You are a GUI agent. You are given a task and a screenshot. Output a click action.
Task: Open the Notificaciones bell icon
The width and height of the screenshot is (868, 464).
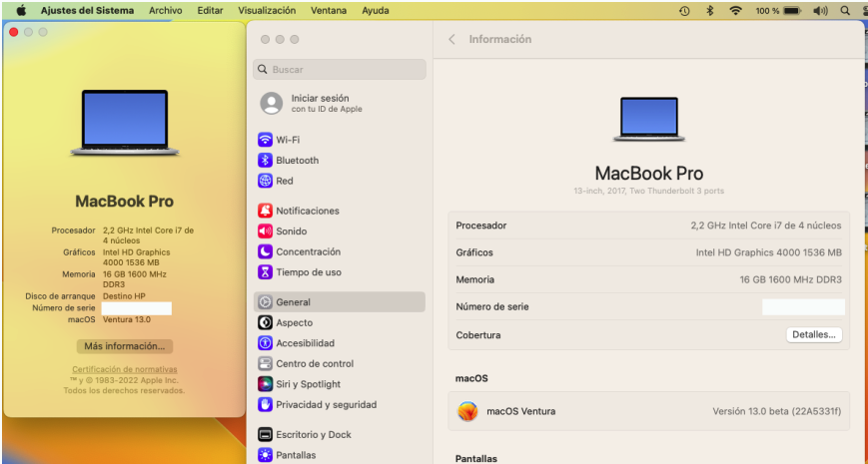[x=266, y=211]
